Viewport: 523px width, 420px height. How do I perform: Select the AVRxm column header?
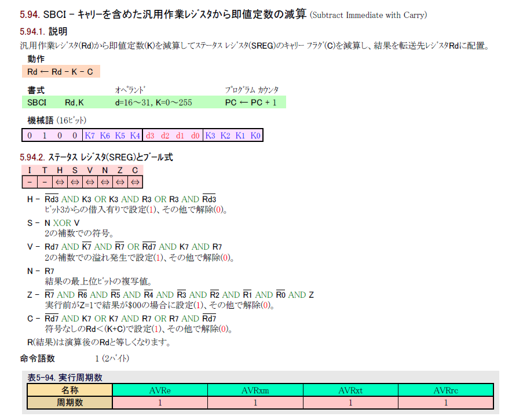click(x=255, y=390)
